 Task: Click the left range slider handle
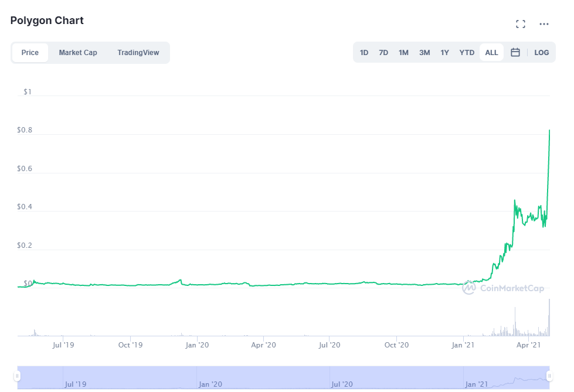pos(17,376)
